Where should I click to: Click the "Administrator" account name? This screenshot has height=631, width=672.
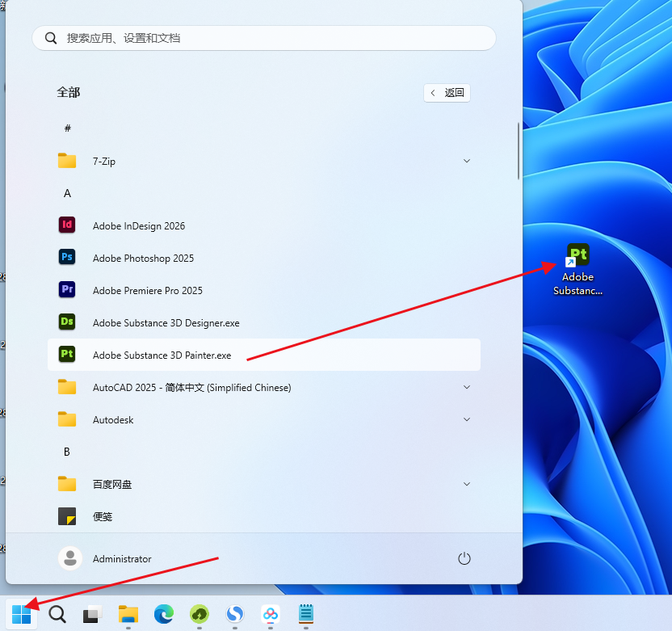click(122, 559)
